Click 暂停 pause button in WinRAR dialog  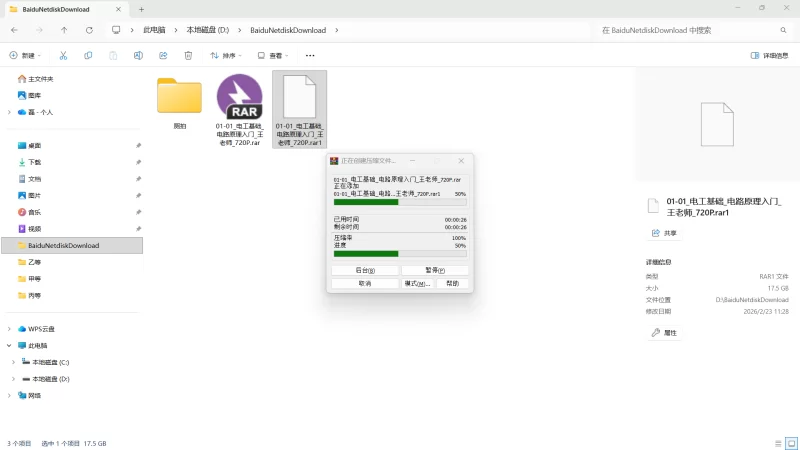435,270
